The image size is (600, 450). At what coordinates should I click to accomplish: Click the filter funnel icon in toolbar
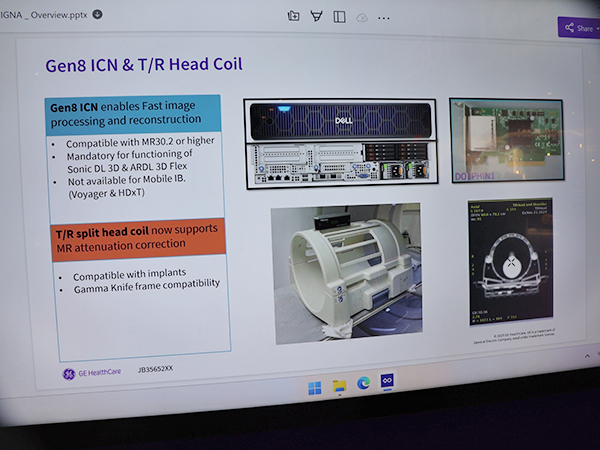[x=317, y=15]
